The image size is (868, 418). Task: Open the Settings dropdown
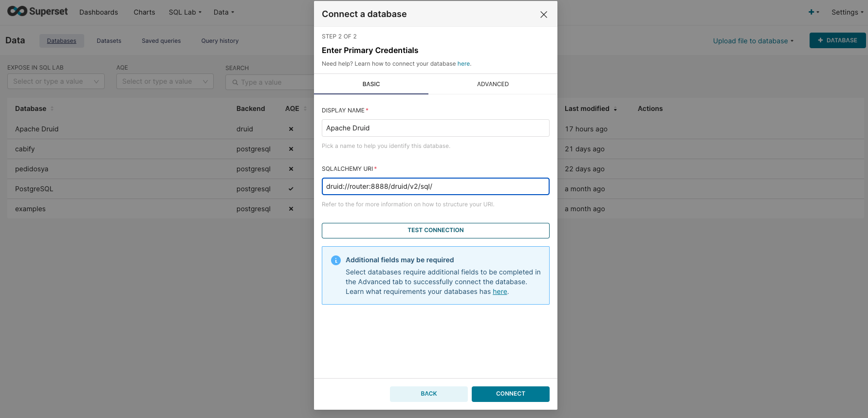tap(848, 12)
